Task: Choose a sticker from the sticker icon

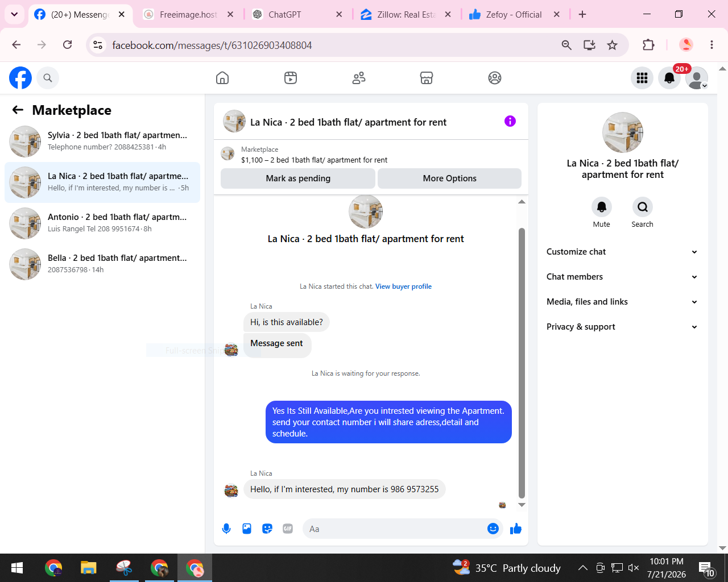Action: pyautogui.click(x=267, y=529)
